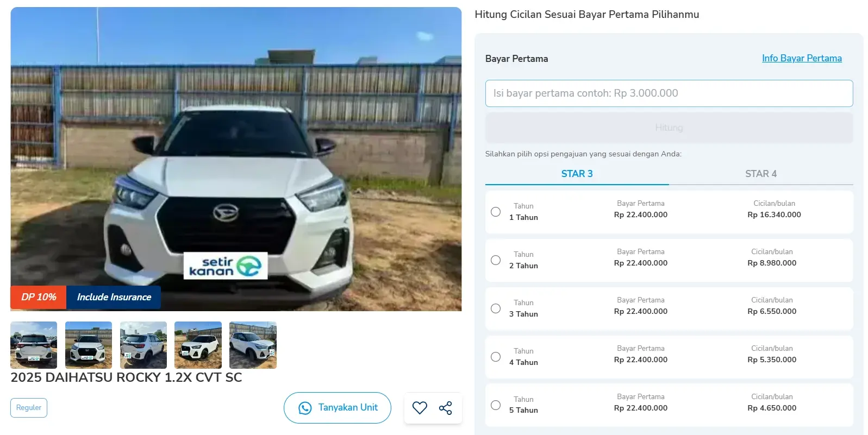Select the 1 Tahun installment option

496,212
